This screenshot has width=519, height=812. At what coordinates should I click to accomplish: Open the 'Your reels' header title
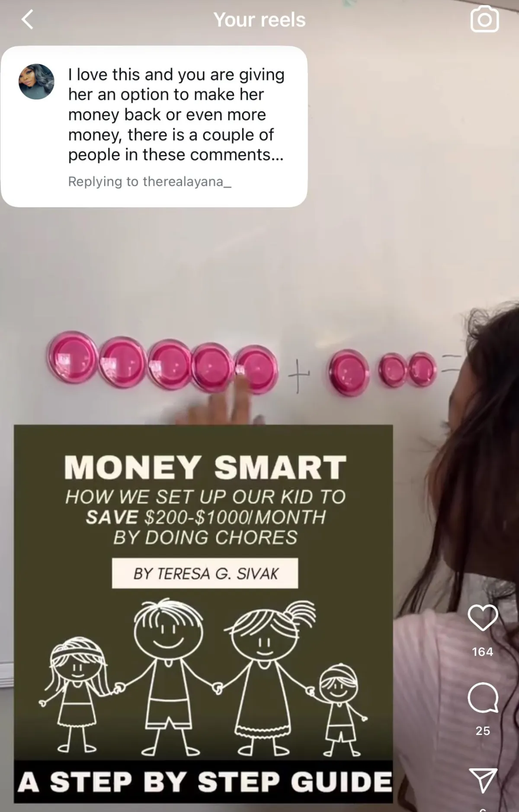pyautogui.click(x=259, y=20)
